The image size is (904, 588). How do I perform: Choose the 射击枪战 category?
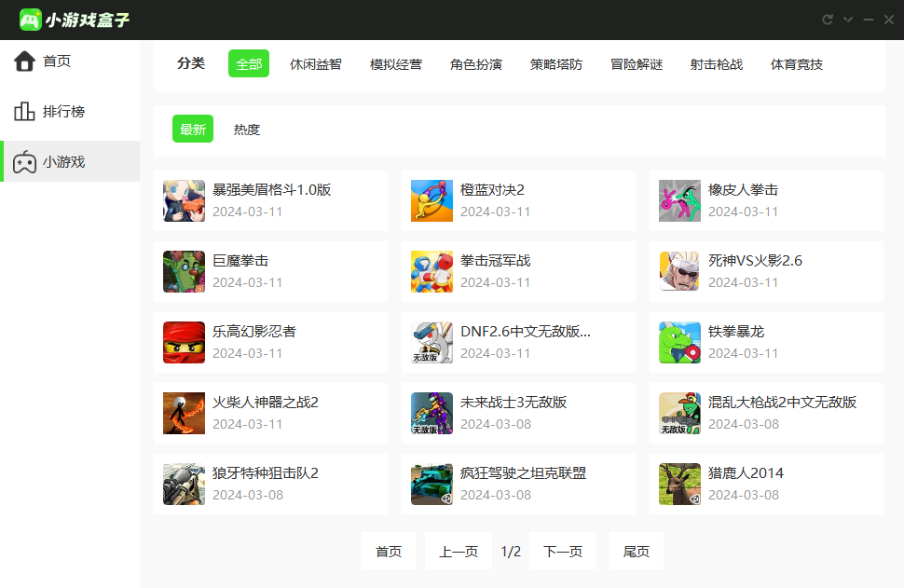tap(716, 64)
